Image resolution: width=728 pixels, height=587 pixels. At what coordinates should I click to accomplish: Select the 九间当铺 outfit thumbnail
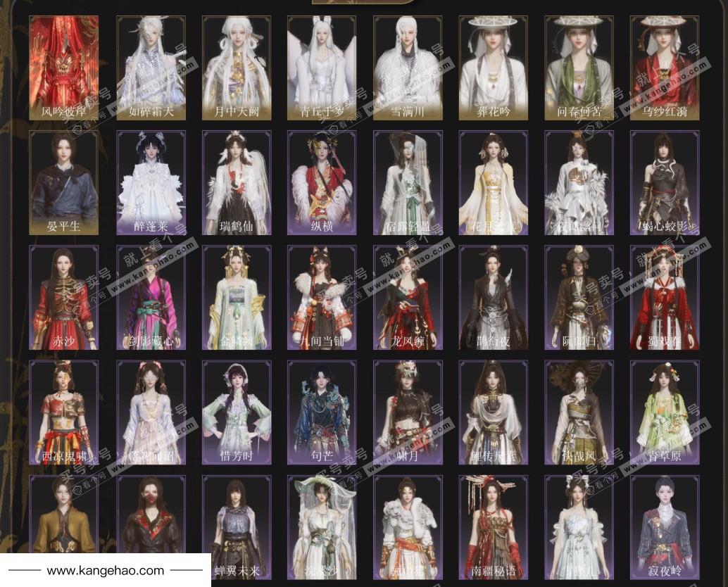(322, 298)
